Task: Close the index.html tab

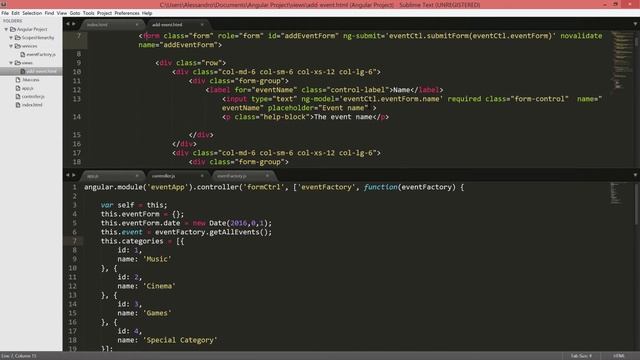Action: coord(137,24)
